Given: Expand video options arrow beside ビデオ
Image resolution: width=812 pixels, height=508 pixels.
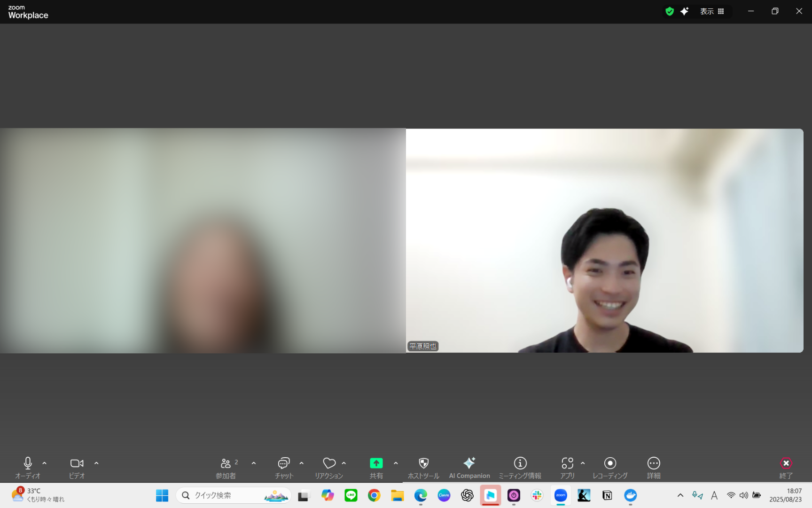Looking at the screenshot, I should point(96,463).
